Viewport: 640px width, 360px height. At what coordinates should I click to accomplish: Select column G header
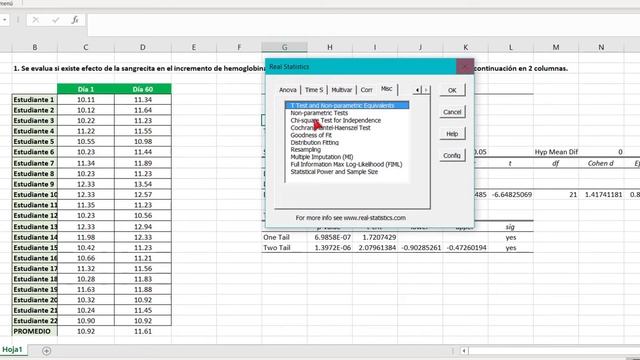[x=284, y=47]
